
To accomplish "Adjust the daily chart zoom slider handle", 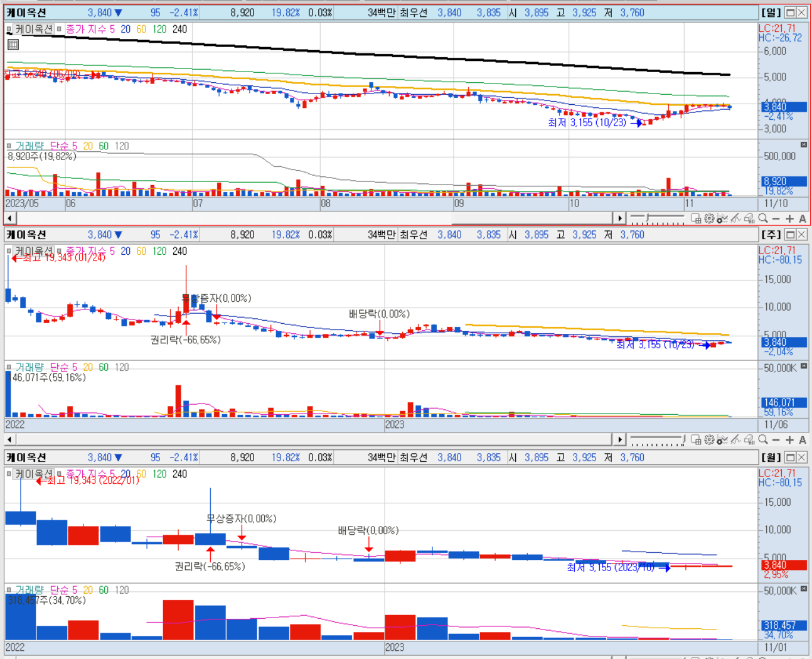I will coord(647,218).
